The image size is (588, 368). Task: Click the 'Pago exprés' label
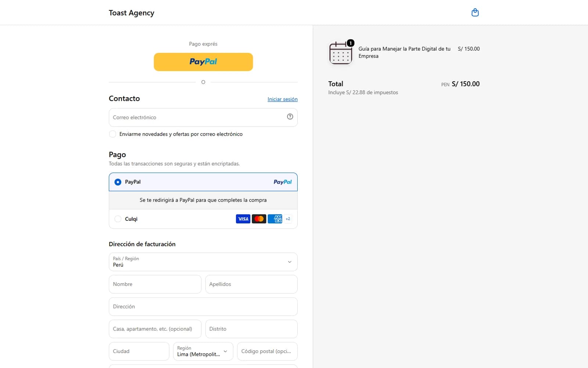click(x=203, y=44)
